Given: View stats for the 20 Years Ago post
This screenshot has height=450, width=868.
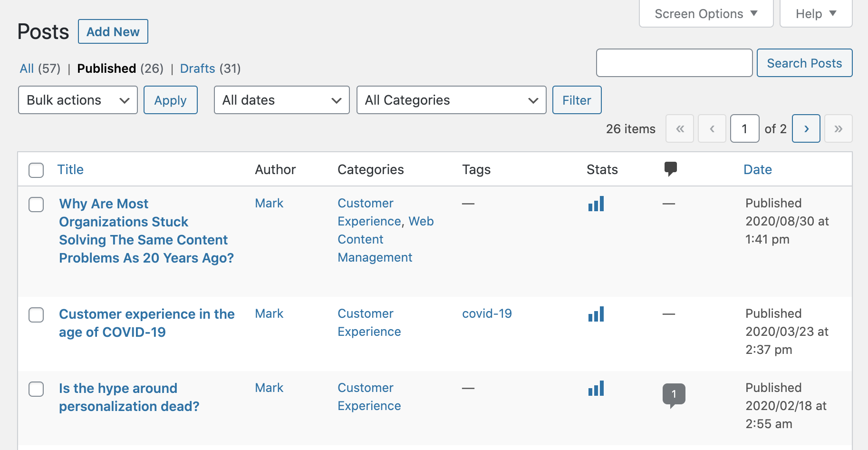Looking at the screenshot, I should [596, 204].
